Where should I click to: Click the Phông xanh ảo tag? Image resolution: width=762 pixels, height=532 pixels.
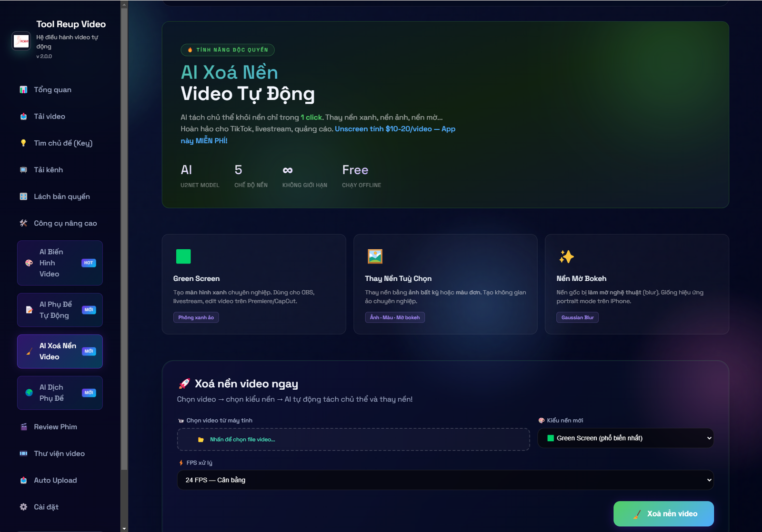[196, 317]
